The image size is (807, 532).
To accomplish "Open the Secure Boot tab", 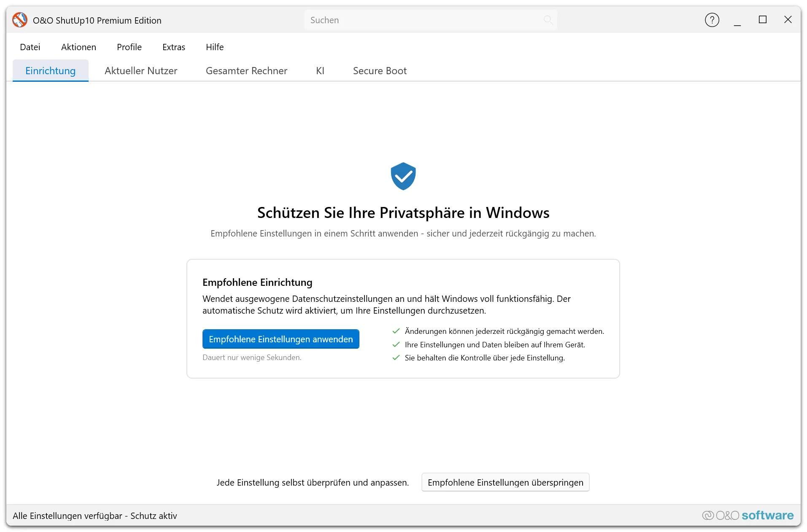I will pyautogui.click(x=380, y=70).
